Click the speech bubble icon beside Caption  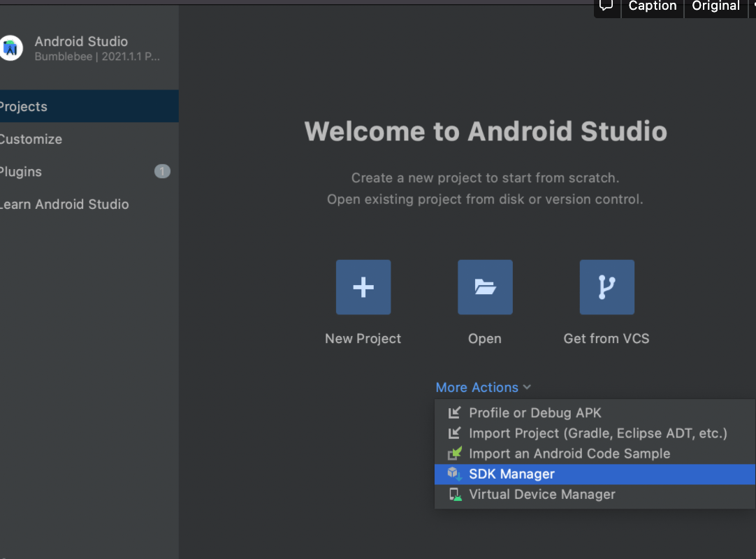point(606,6)
